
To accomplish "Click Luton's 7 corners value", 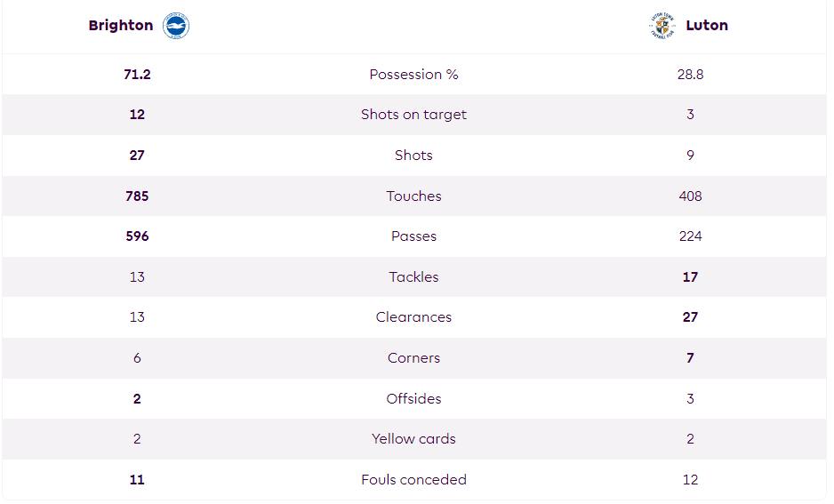I will [x=690, y=358].
